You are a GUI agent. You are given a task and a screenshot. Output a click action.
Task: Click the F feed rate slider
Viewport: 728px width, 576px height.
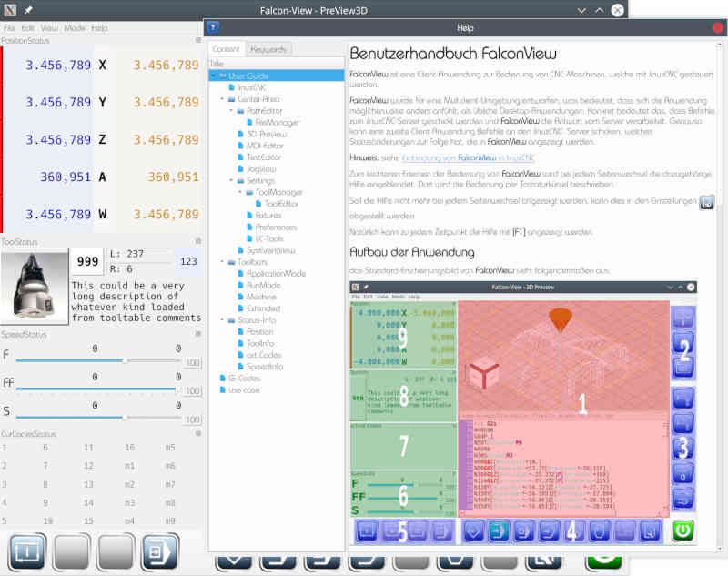[98, 360]
